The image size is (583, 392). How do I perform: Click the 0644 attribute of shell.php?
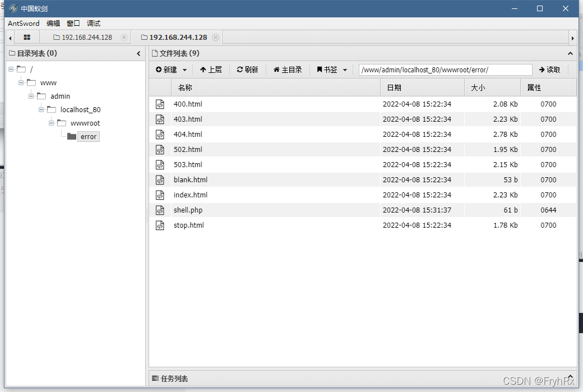(548, 210)
